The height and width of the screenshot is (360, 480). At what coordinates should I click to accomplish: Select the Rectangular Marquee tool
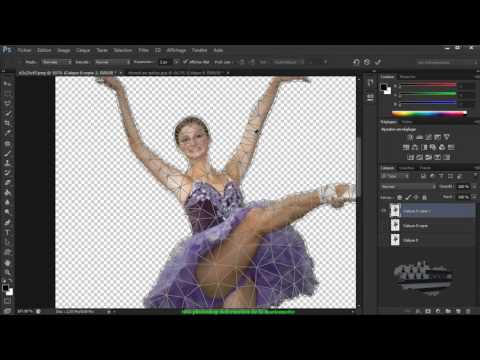[x=7, y=94]
